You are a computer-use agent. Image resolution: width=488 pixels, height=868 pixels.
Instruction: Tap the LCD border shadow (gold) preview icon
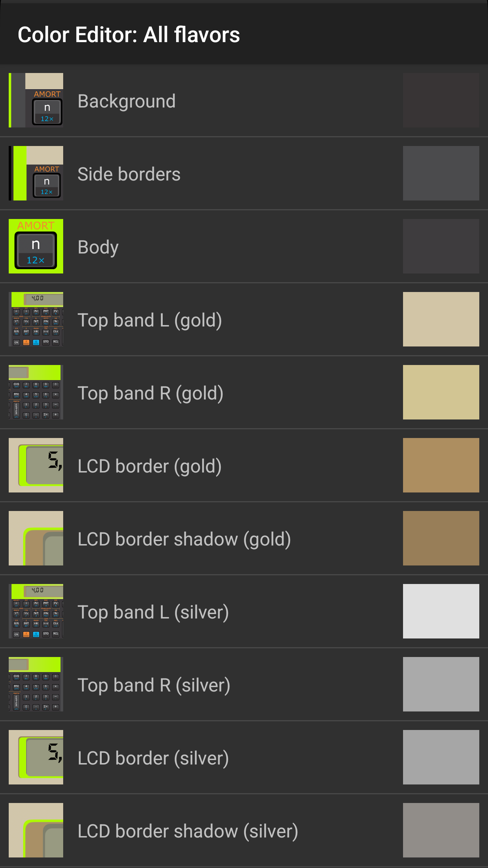[36, 538]
